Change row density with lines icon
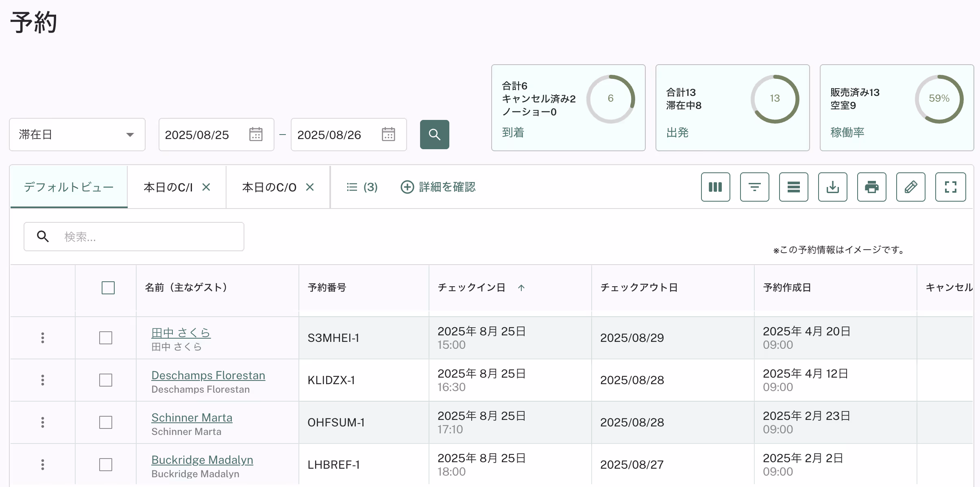 click(x=793, y=187)
